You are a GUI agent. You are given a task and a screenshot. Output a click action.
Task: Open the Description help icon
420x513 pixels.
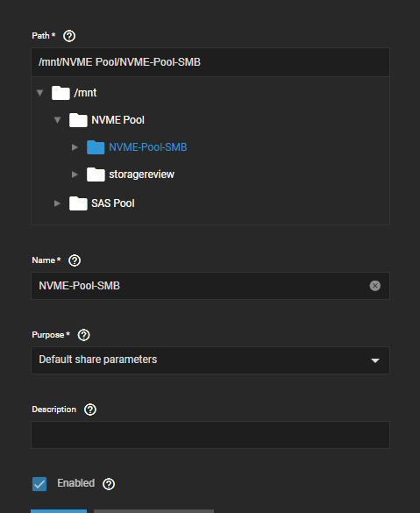pyautogui.click(x=90, y=410)
